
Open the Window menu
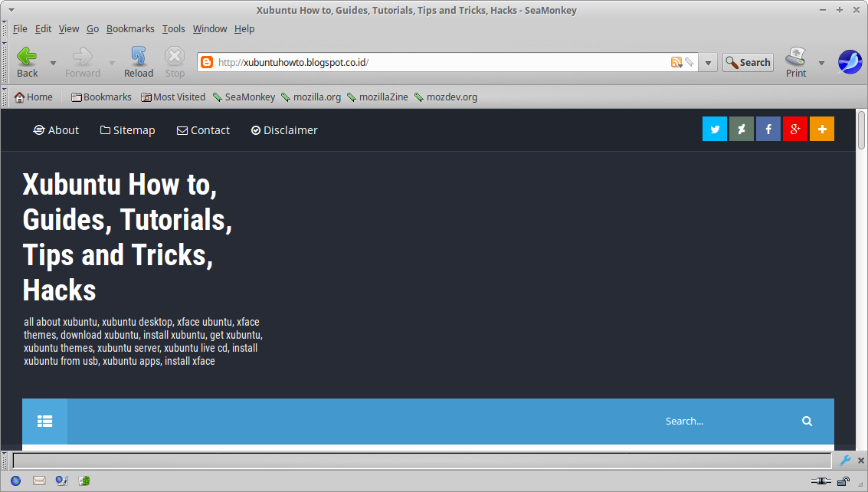click(x=210, y=29)
